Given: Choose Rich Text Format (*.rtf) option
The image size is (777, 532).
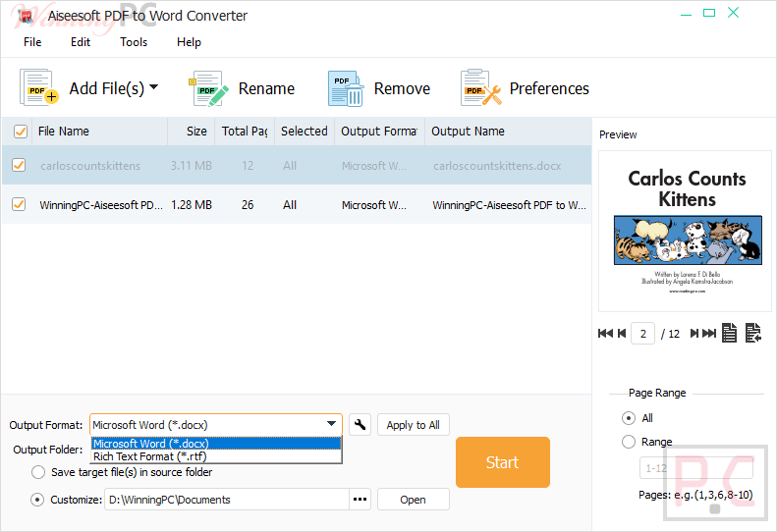Looking at the screenshot, I should (x=216, y=456).
